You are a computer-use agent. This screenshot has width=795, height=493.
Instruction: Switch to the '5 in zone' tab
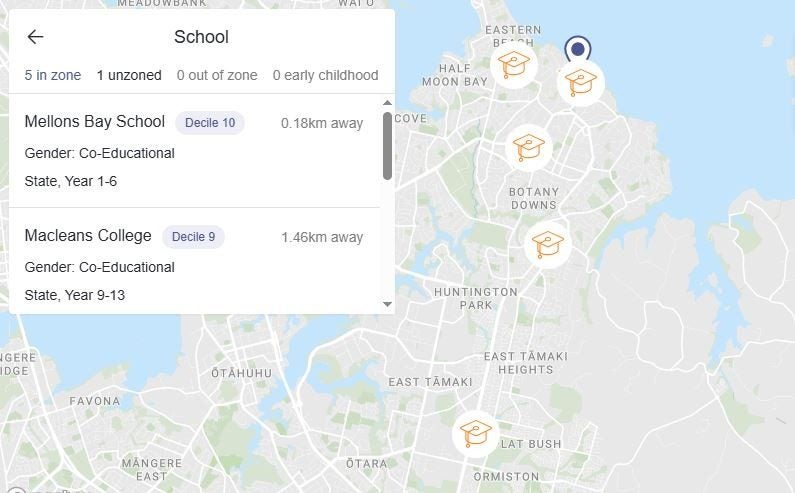pyautogui.click(x=53, y=75)
